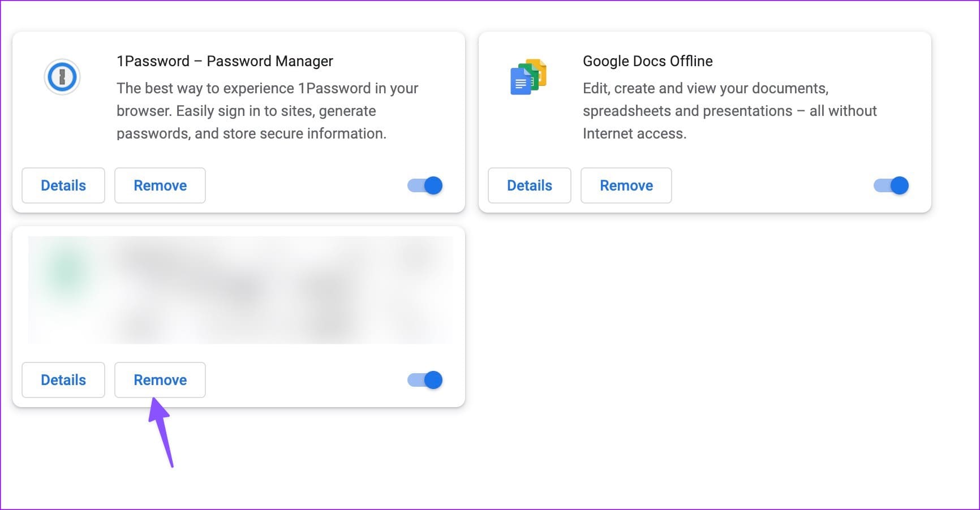Open Details for 1Password extension
980x510 pixels.
[x=63, y=185]
